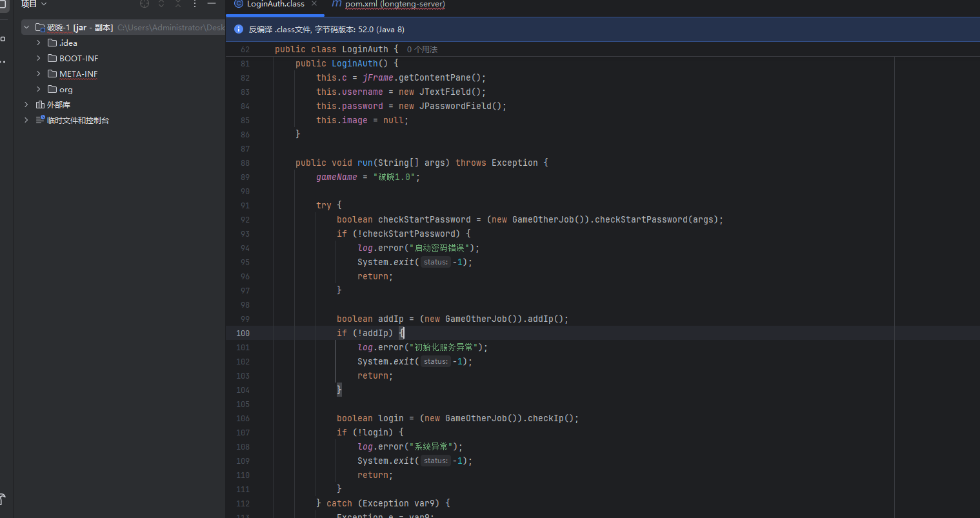
Task: Select the 外部库 tree item label
Action: 59,105
